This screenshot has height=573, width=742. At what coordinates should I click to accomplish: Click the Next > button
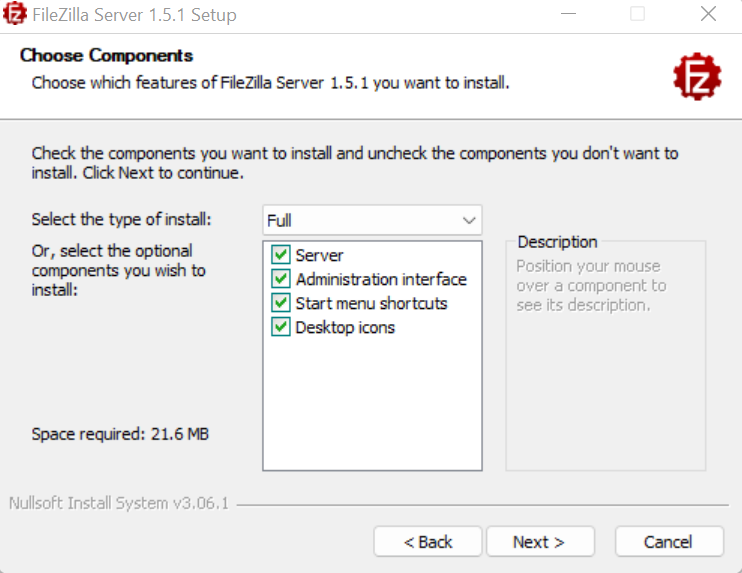point(540,542)
